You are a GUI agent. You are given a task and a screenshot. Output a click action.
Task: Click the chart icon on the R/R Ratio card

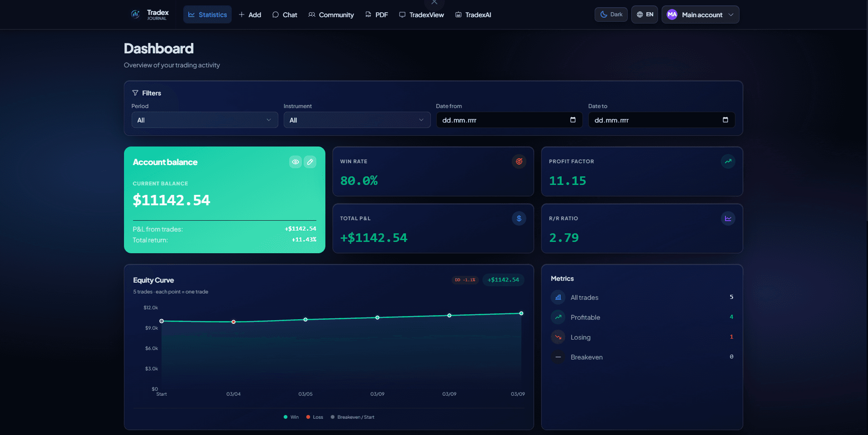[x=728, y=218]
